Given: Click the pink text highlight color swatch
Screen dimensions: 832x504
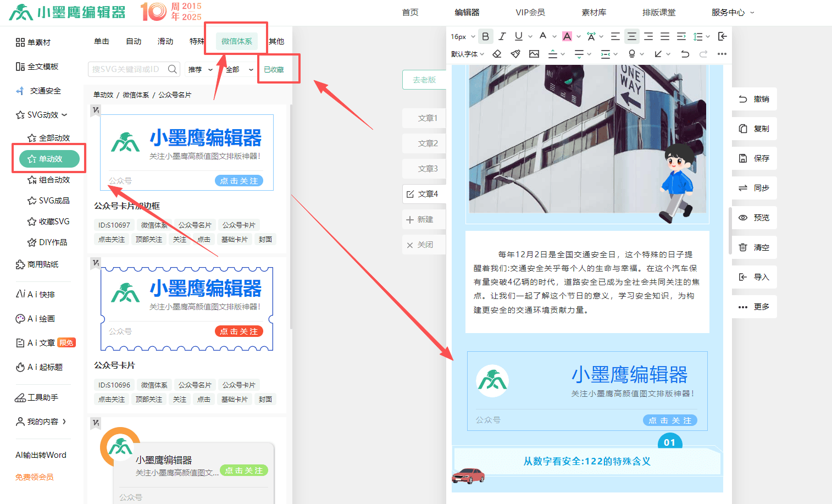Looking at the screenshot, I should [567, 36].
